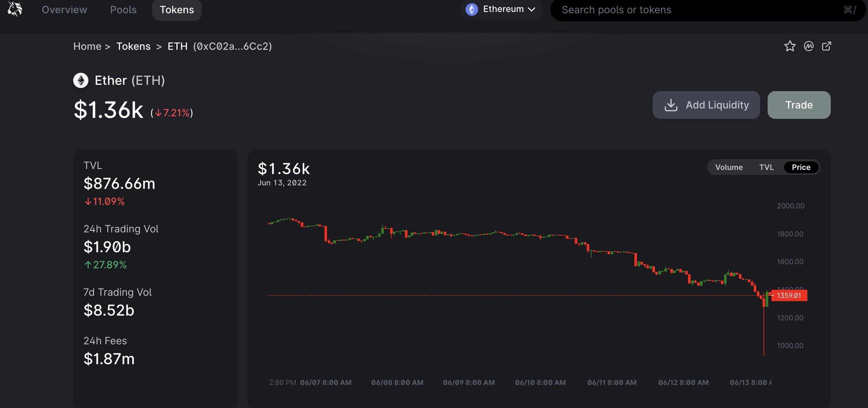Screen dimensions: 868x408
Task: Click the Uniswap unicorn logo
Action: click(x=15, y=9)
